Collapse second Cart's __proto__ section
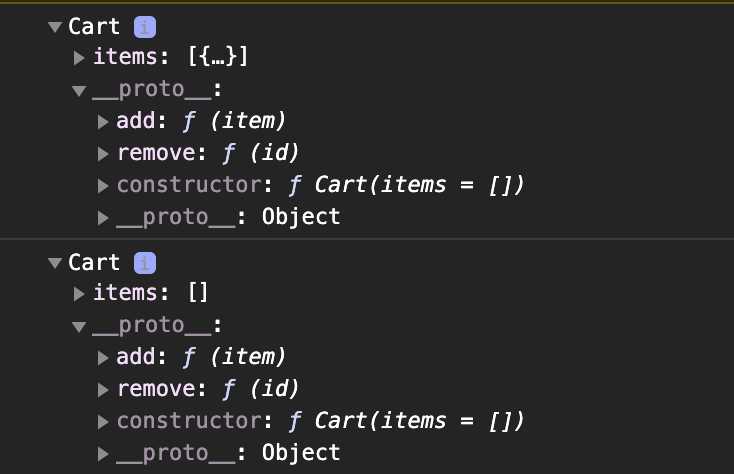This screenshot has height=474, width=734. [79, 326]
